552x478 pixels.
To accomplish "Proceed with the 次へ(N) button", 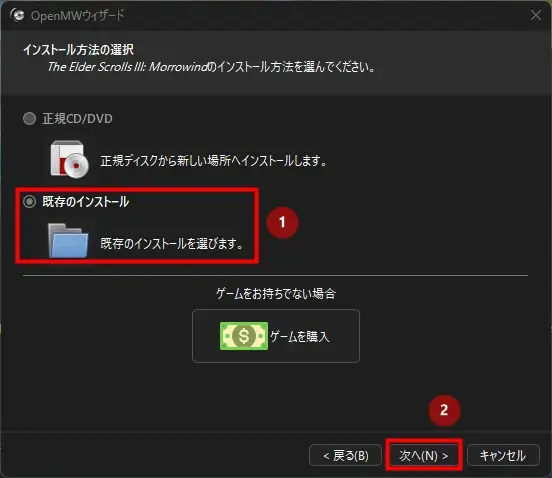I will point(424,455).
